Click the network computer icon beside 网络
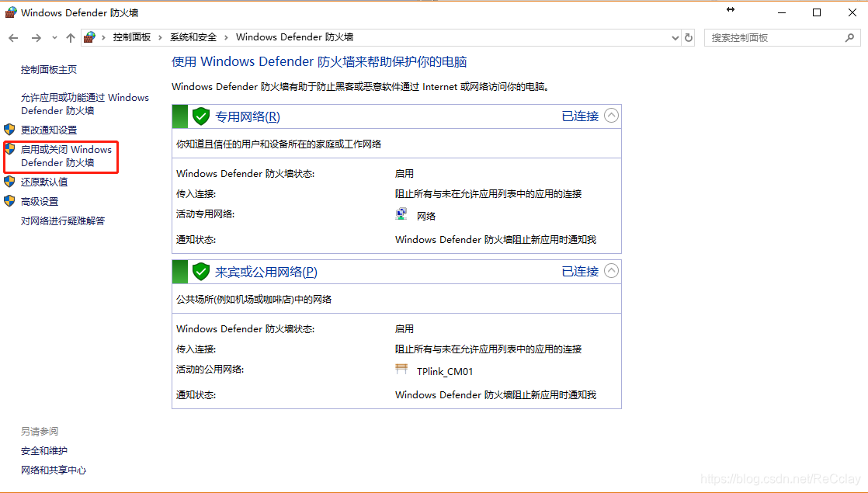Viewport: 868px width, 493px height. point(401,214)
